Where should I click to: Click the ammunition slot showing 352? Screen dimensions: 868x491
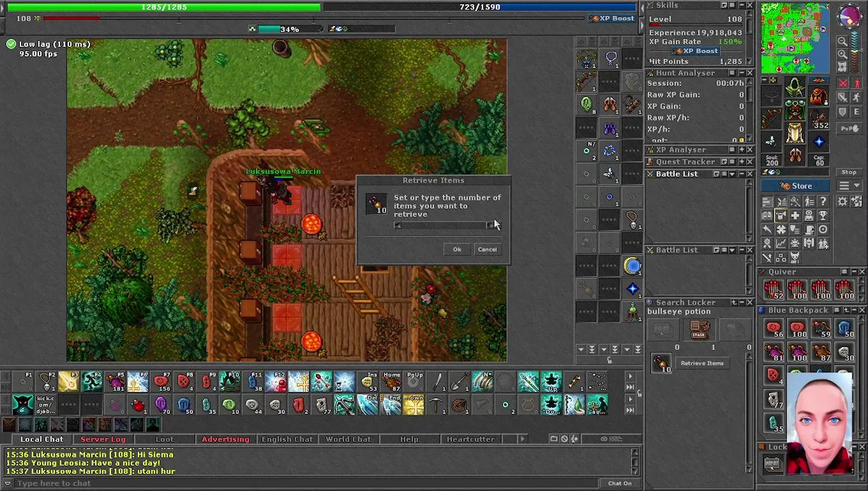tap(820, 120)
